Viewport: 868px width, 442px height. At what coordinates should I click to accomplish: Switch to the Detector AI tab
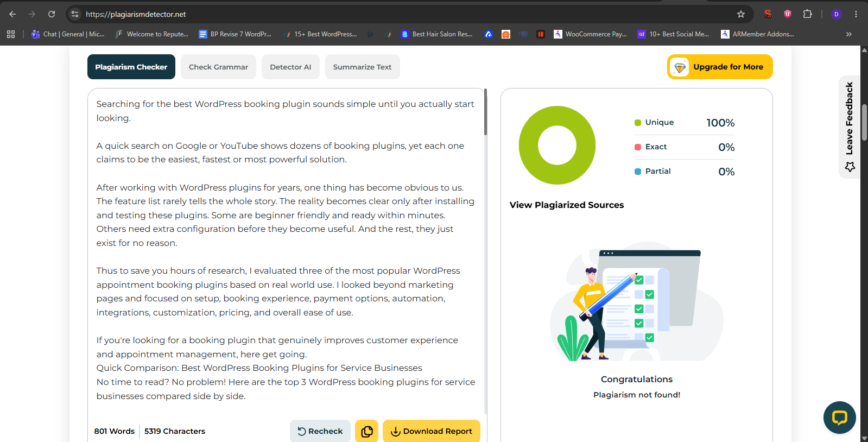pyautogui.click(x=290, y=67)
